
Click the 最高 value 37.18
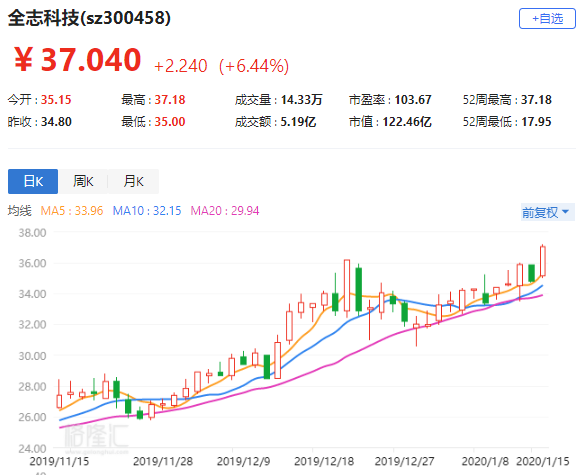(x=170, y=100)
